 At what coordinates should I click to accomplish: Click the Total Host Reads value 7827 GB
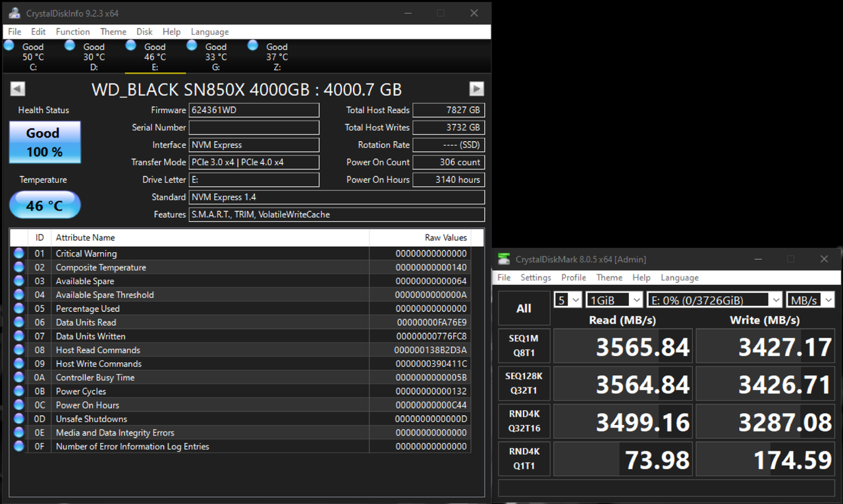449,110
